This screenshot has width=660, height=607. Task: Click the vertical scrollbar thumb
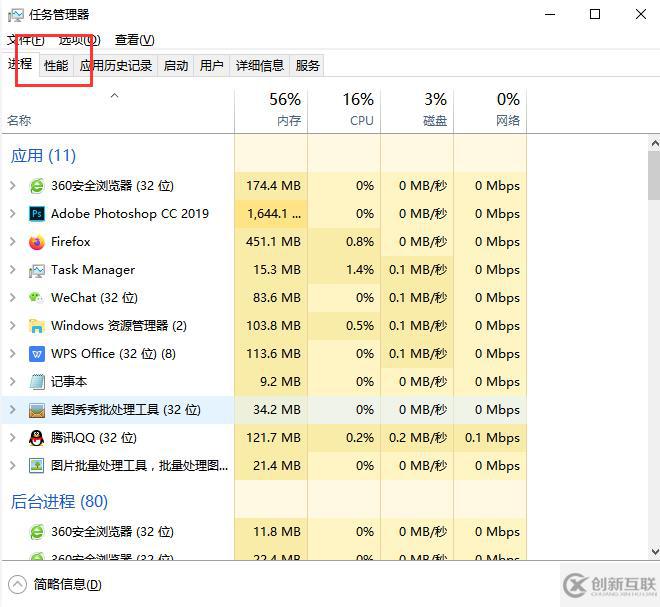click(655, 176)
